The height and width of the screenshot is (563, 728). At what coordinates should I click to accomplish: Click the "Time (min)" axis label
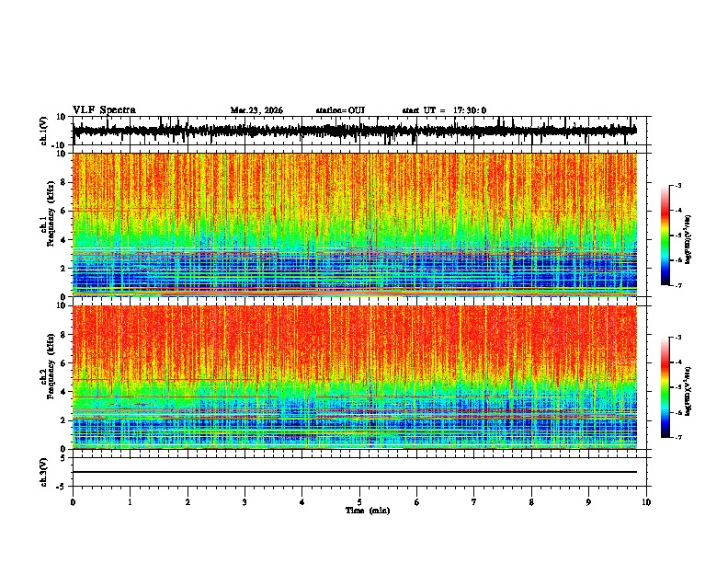pos(368,511)
